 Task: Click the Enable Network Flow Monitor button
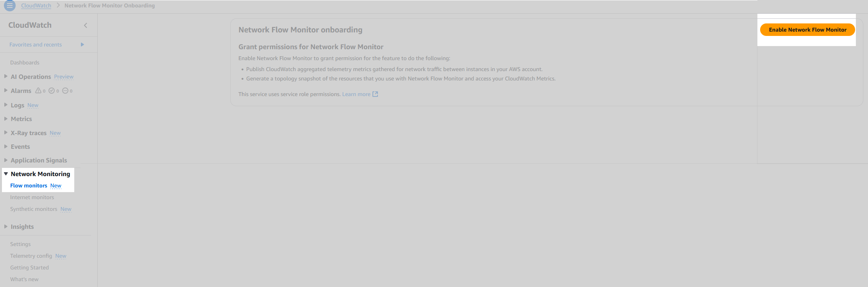pos(807,30)
